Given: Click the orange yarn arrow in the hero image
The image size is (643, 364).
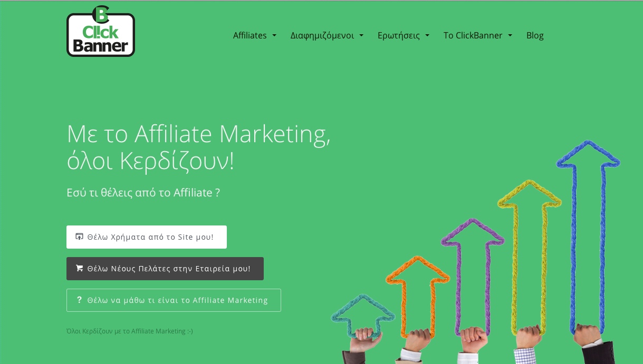Looking at the screenshot, I should click(418, 295).
